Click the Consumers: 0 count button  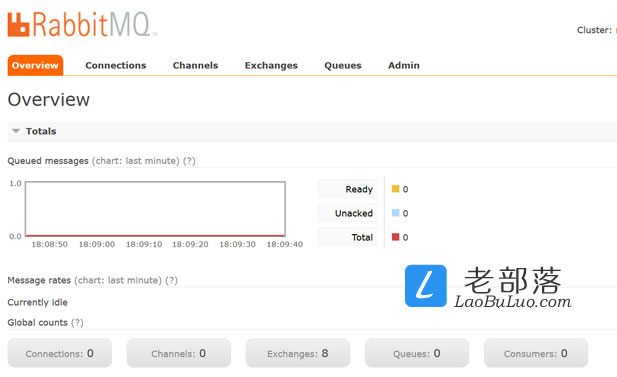click(536, 353)
